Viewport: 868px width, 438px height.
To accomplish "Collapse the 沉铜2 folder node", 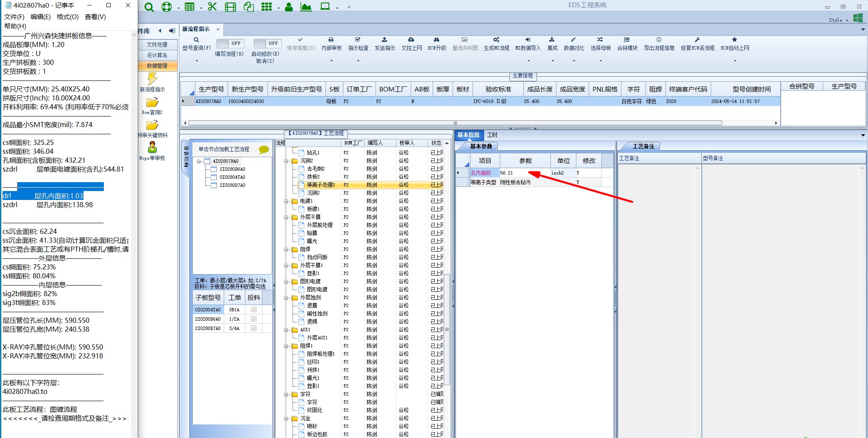I will (x=287, y=161).
